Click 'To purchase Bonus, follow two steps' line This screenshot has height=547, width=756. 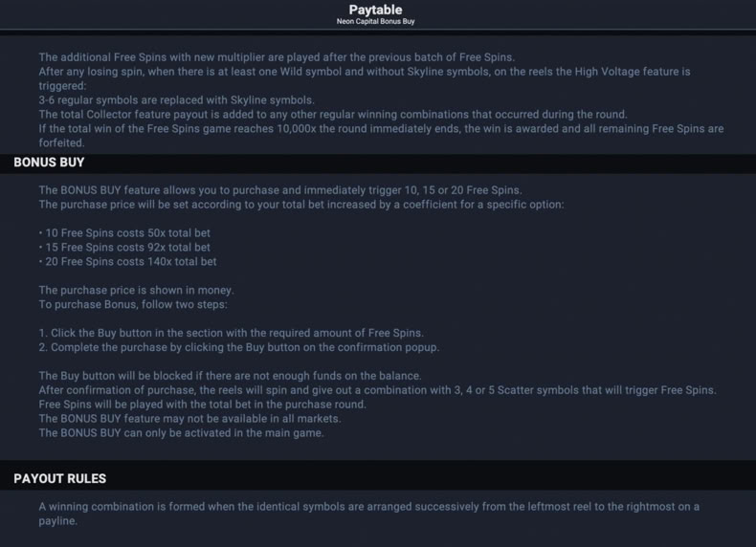(x=133, y=305)
